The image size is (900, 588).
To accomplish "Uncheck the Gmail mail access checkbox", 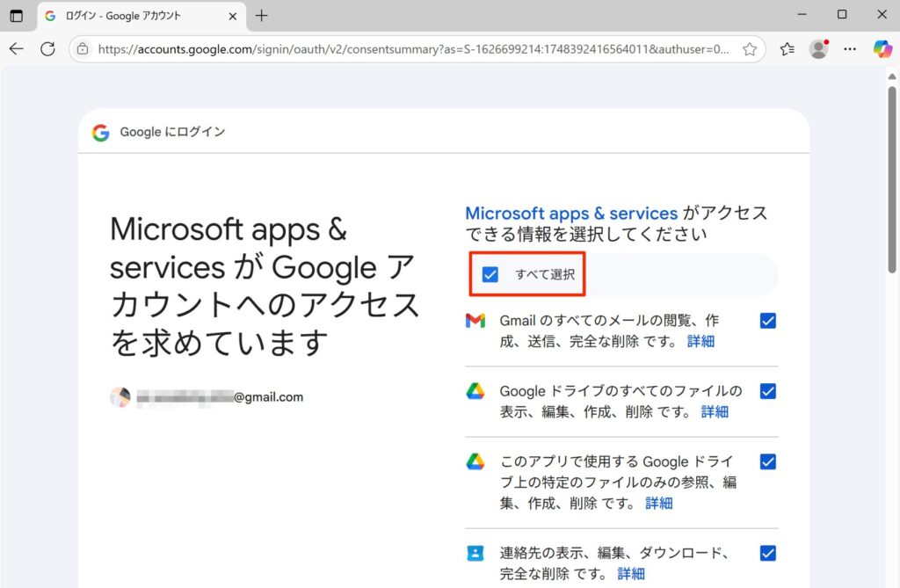I will pos(768,321).
